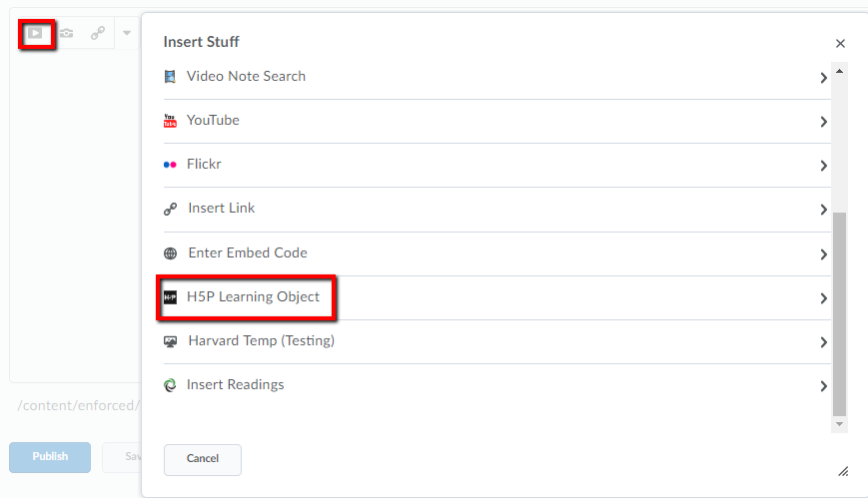Click the YouTube logo icon
Viewport: 868px width, 498px height.
click(170, 121)
